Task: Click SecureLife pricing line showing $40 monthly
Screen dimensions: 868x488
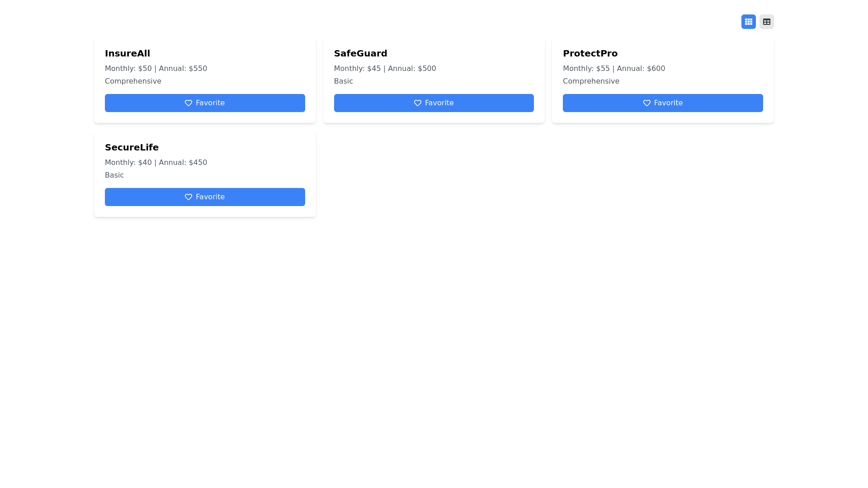Action: pyautogui.click(x=156, y=163)
